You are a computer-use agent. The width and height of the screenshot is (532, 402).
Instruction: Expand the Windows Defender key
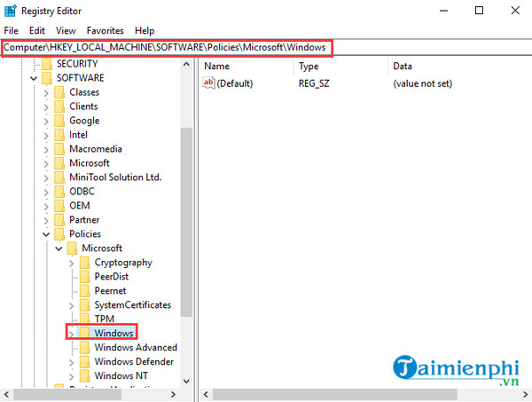click(71, 363)
